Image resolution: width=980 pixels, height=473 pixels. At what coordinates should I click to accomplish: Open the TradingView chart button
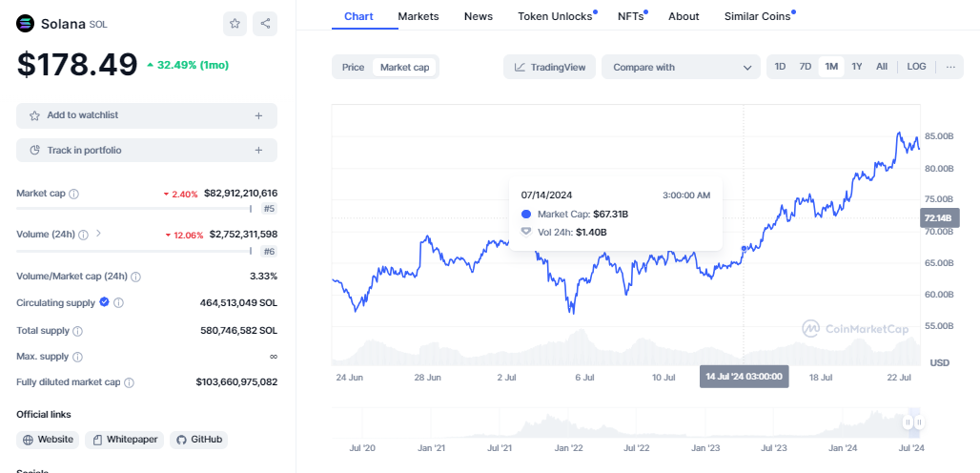550,67
